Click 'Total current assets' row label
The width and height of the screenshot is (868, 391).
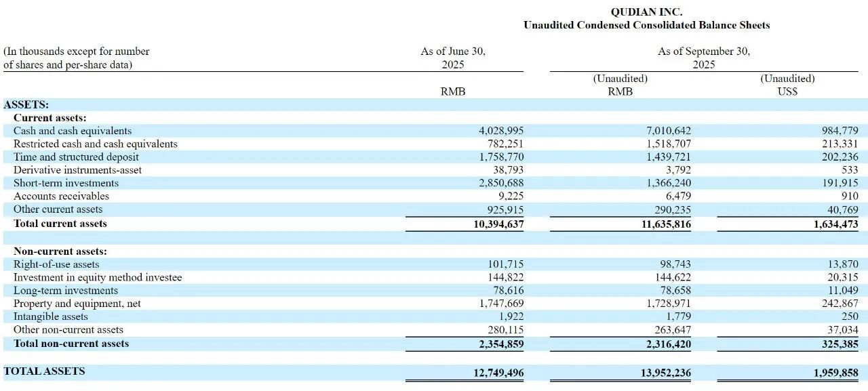pyautogui.click(x=60, y=224)
